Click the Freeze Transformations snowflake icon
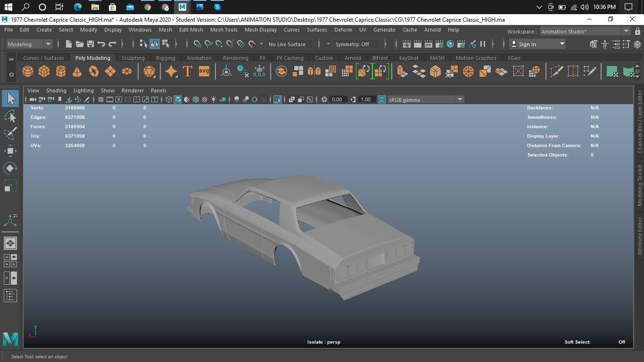Screen dimensions: 644x362 tap(259, 71)
